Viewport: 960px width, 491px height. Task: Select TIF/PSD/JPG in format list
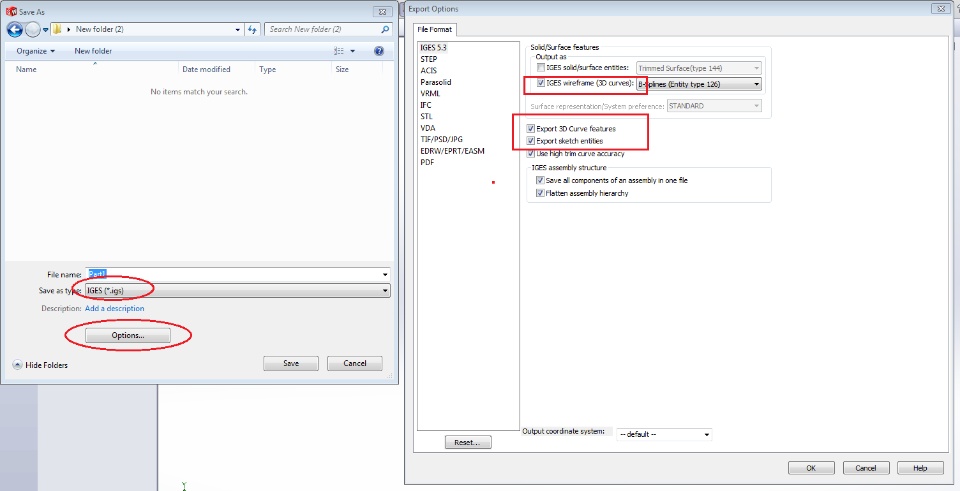441,140
